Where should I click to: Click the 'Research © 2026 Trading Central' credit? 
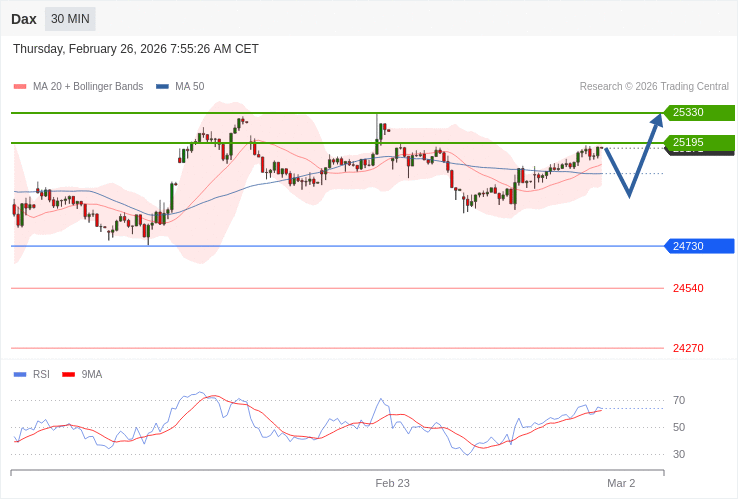pos(654,87)
